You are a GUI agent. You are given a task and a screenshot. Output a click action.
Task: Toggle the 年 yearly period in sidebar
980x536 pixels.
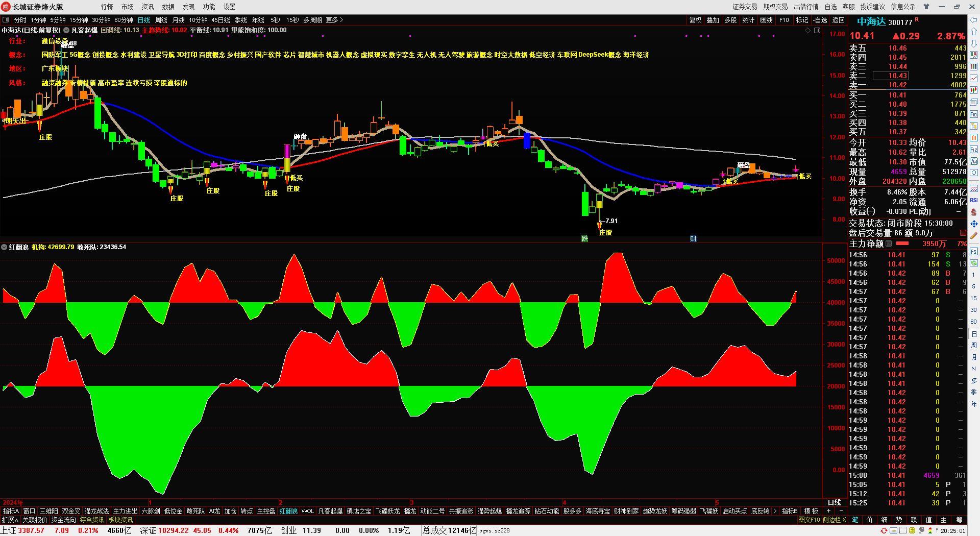pyautogui.click(x=974, y=404)
